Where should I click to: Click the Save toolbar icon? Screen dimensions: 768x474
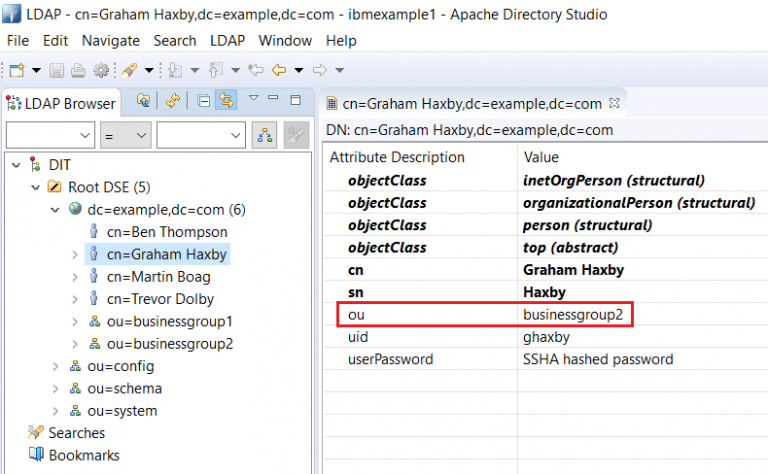pos(56,71)
